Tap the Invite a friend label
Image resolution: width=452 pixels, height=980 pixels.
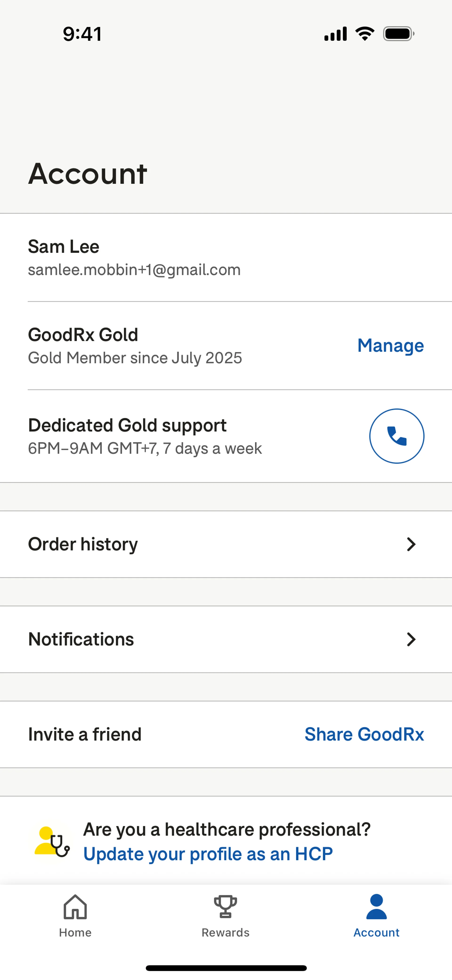[x=85, y=734]
